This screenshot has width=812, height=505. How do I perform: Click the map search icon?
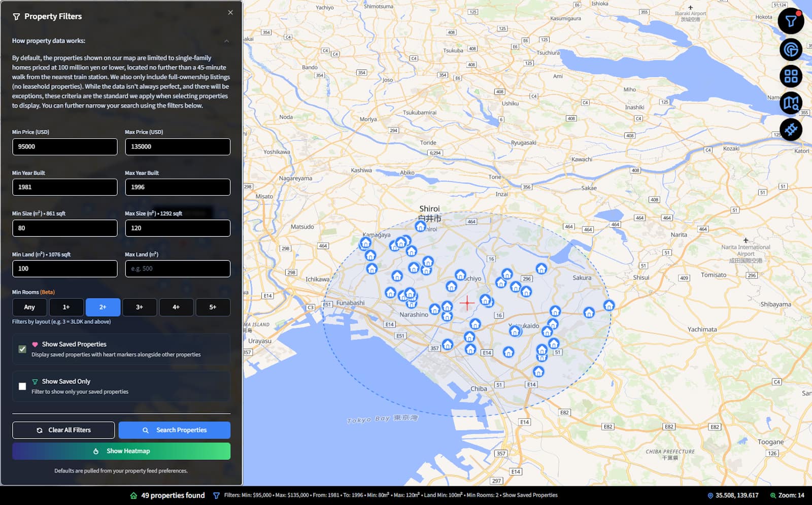click(791, 103)
